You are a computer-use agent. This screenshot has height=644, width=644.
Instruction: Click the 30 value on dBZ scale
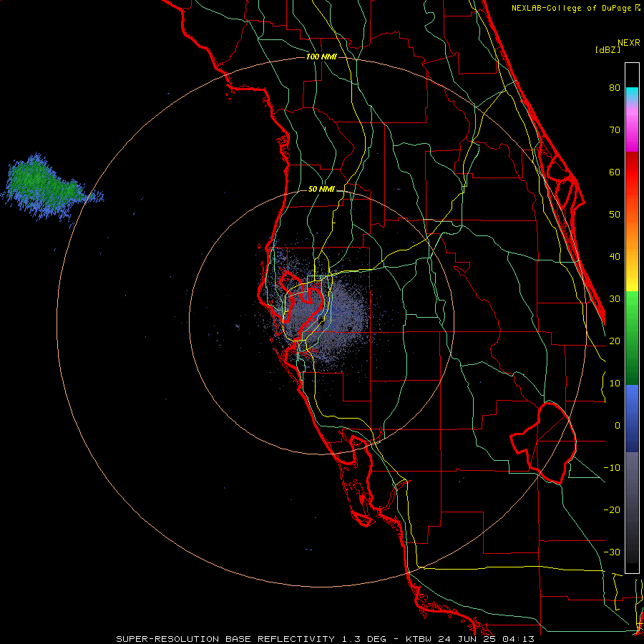tap(615, 298)
